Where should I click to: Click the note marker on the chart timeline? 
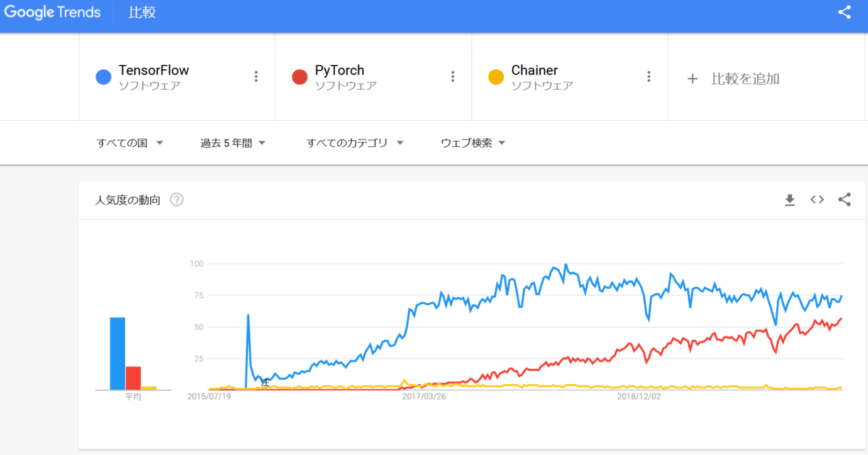tap(265, 383)
